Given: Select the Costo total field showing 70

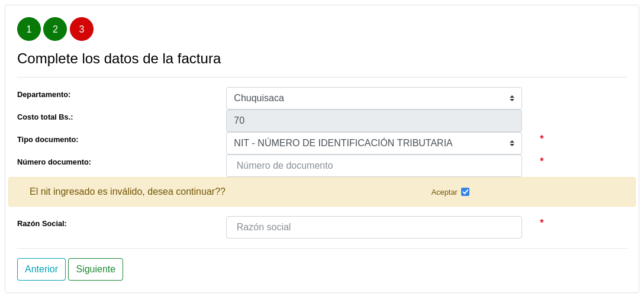Looking at the screenshot, I should (x=373, y=121).
